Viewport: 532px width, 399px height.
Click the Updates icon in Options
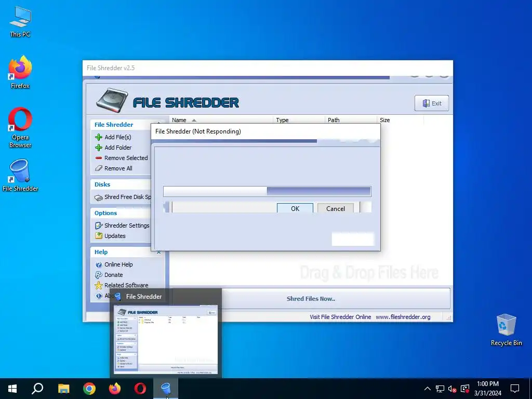tap(99, 235)
